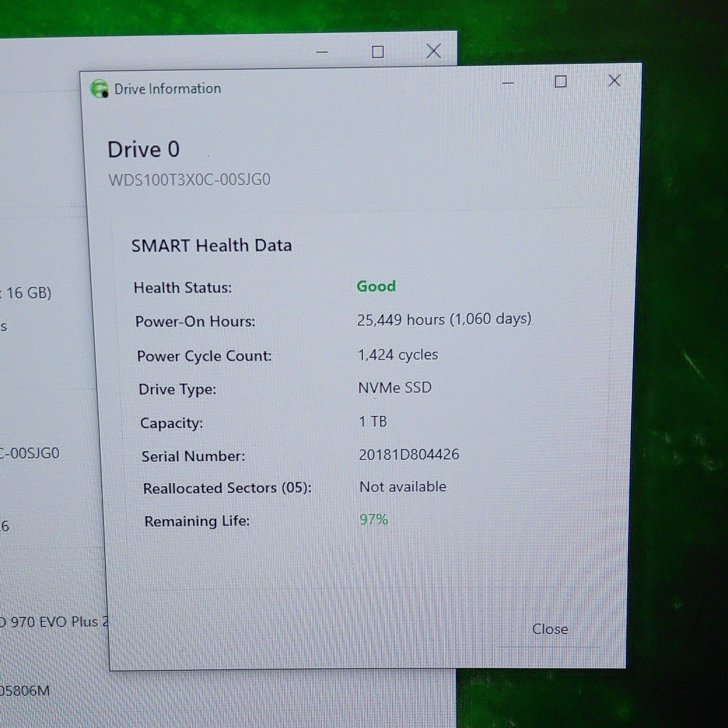Click the Drive Information app icon
Image resolution: width=728 pixels, height=728 pixels.
point(99,89)
